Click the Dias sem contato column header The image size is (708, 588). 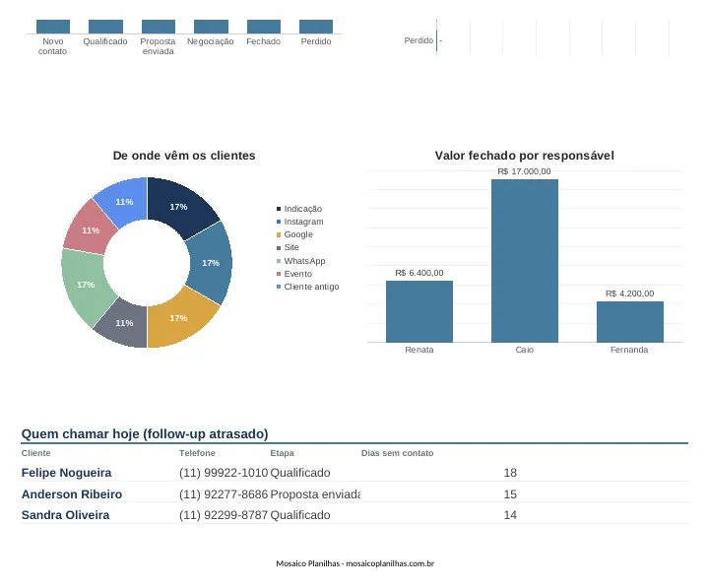(398, 453)
